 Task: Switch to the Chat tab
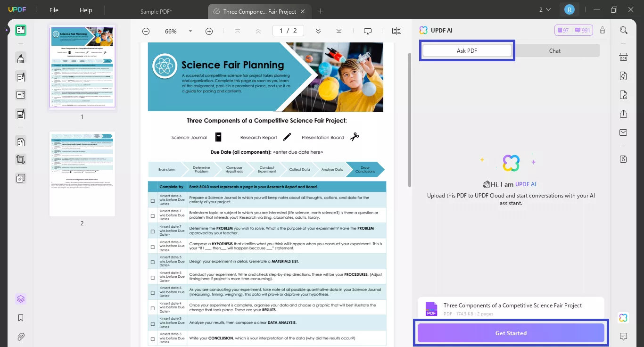[x=555, y=51]
